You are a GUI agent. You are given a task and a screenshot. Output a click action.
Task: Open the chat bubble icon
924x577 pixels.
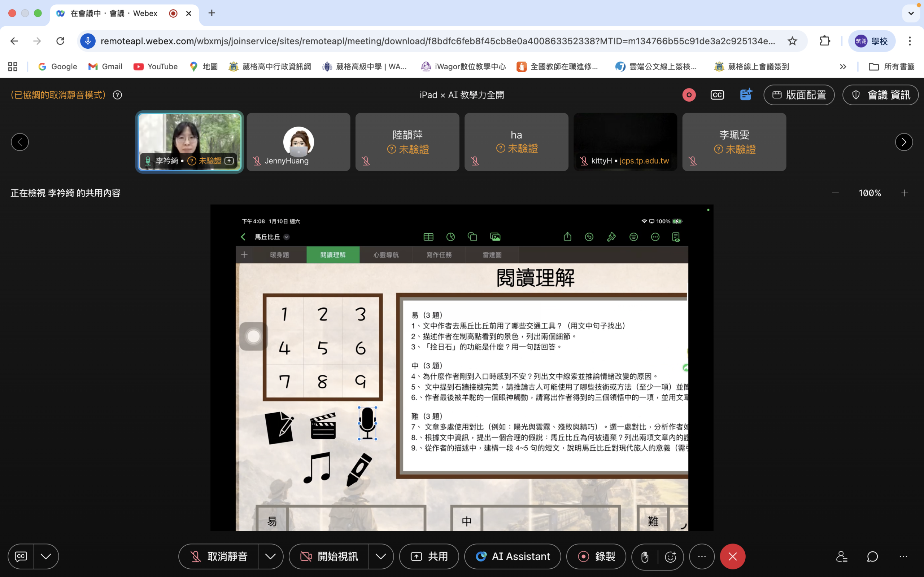(872, 557)
